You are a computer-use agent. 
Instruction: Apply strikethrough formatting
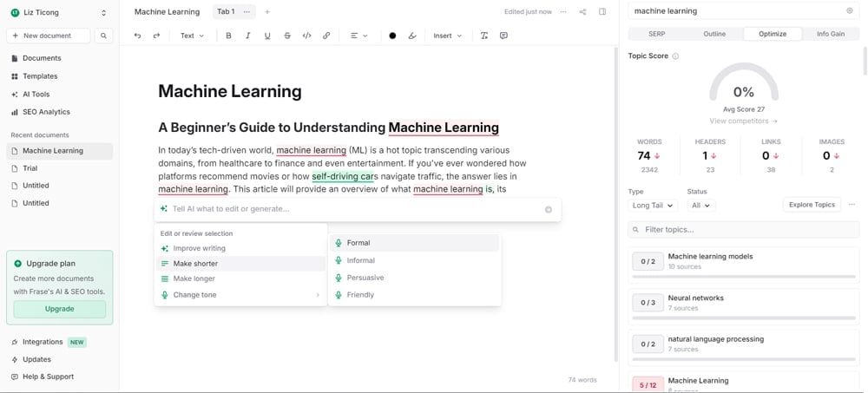[286, 36]
